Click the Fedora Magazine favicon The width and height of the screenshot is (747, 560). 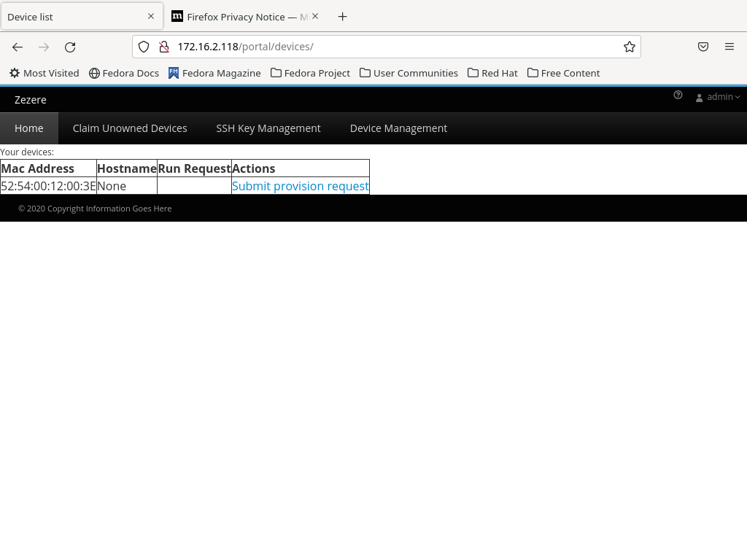tap(174, 73)
